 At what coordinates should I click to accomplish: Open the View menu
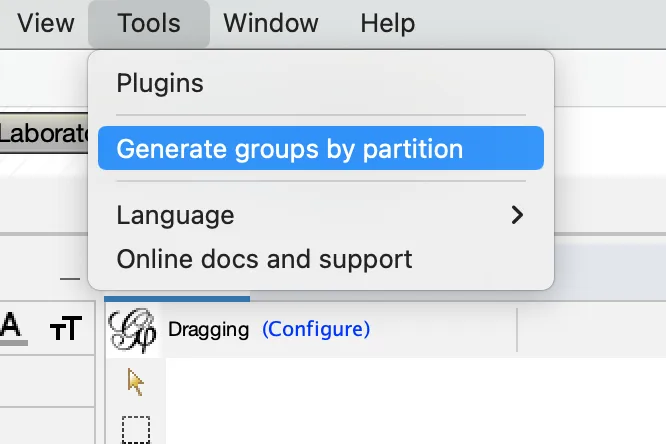click(x=45, y=23)
